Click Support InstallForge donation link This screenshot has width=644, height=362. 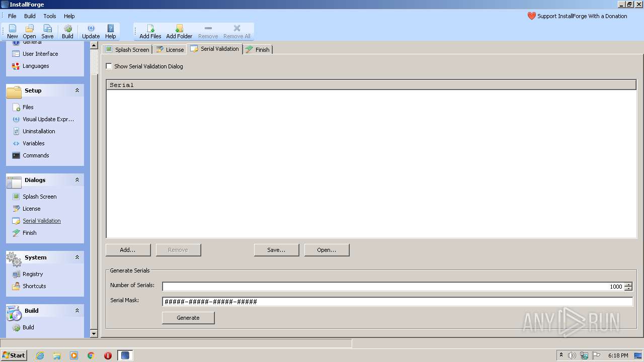pos(582,16)
